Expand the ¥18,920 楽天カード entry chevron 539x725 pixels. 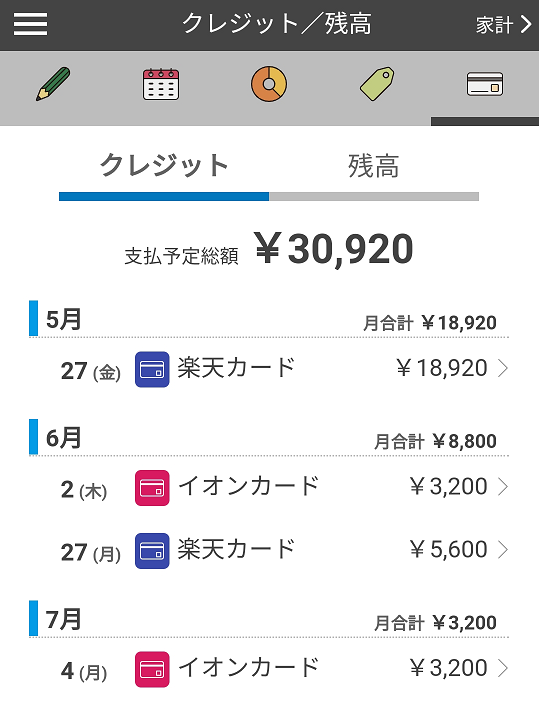(503, 369)
